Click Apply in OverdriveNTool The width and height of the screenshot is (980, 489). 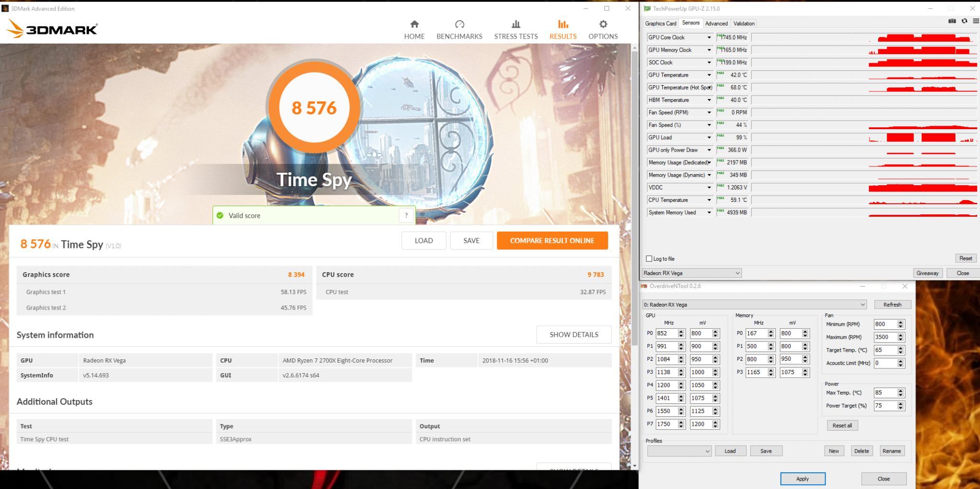(x=802, y=479)
